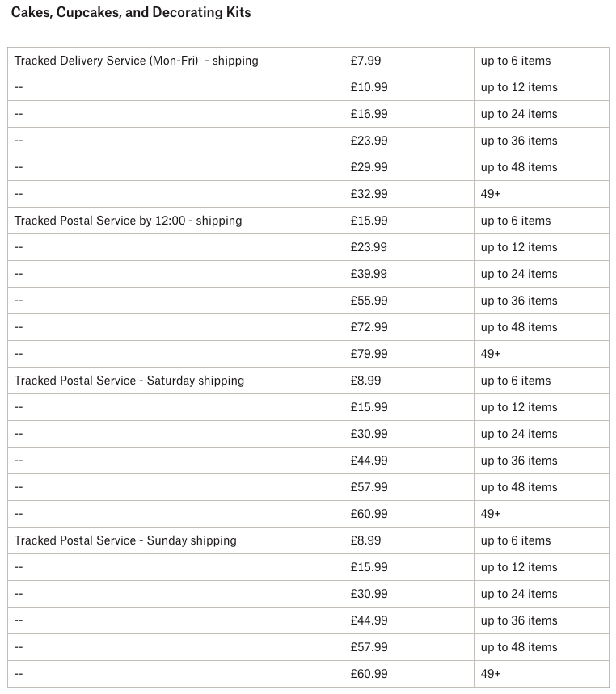Click the Tracked Postal Service Saturday shipping cell
Image resolution: width=616 pixels, height=694 pixels.
tap(129, 381)
